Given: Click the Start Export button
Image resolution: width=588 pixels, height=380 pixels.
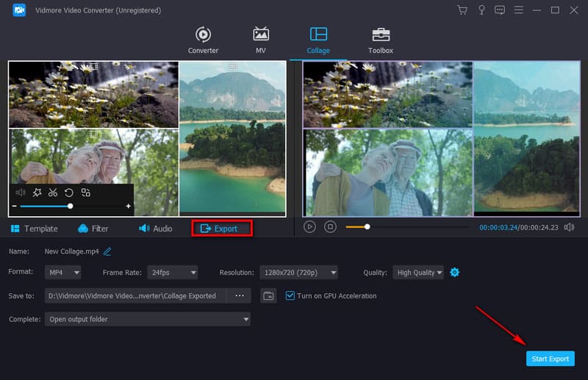Looking at the screenshot, I should click(550, 359).
